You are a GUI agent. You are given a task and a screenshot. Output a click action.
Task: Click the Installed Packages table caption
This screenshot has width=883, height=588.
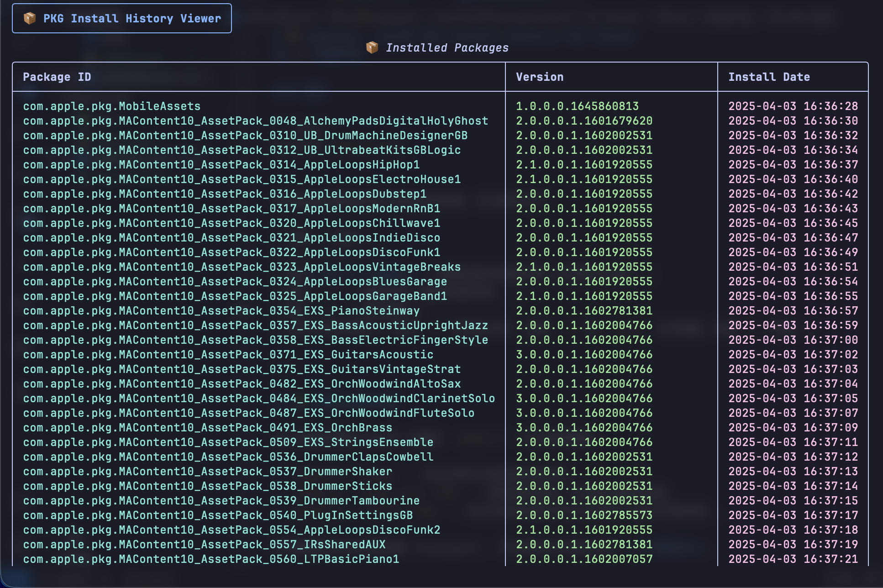click(x=447, y=47)
